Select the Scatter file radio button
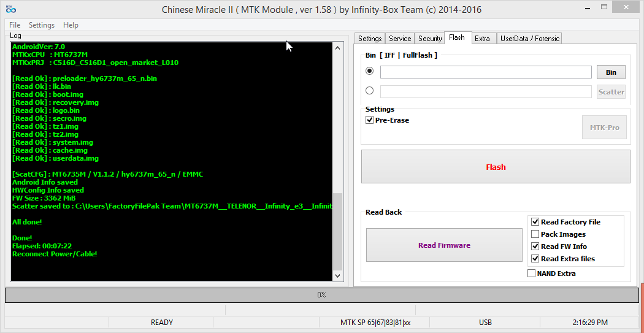 coord(370,90)
